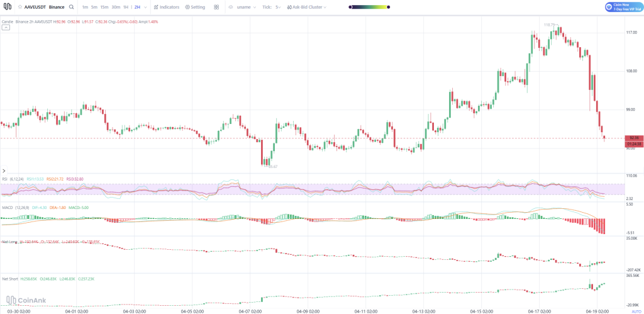
Task: Switch to the 5m timeframe
Action: coord(94,7)
